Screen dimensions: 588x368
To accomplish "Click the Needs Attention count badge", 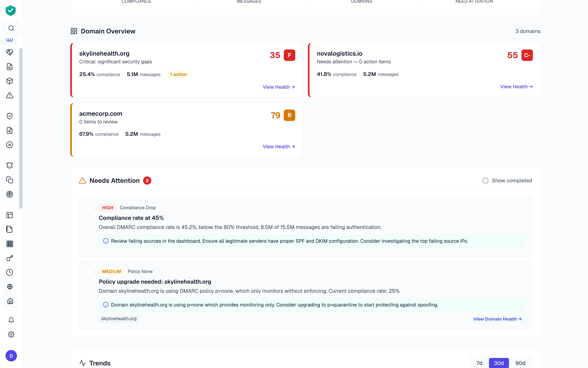I will click(x=147, y=181).
